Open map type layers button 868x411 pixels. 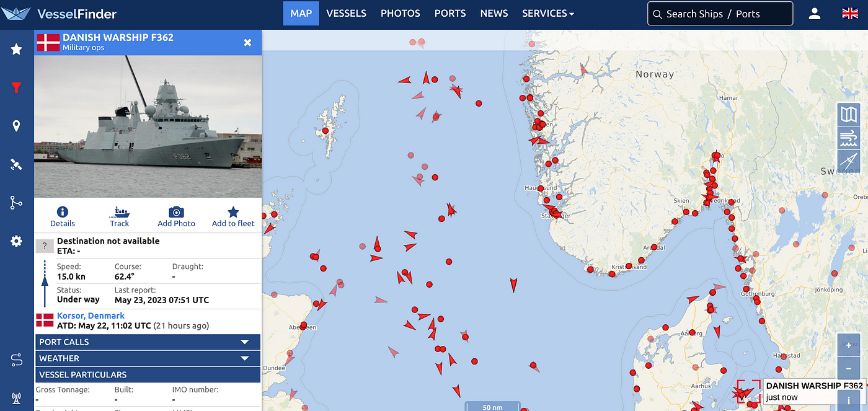pyautogui.click(x=848, y=114)
